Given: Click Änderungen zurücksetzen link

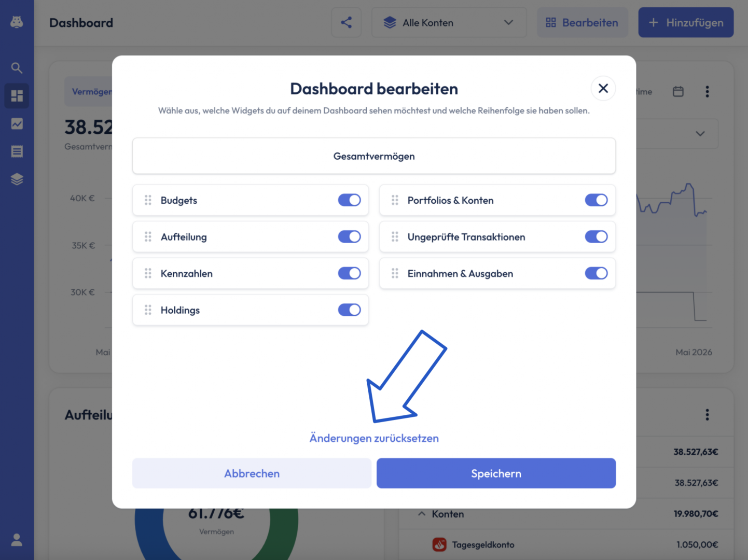Looking at the screenshot, I should tap(374, 438).
